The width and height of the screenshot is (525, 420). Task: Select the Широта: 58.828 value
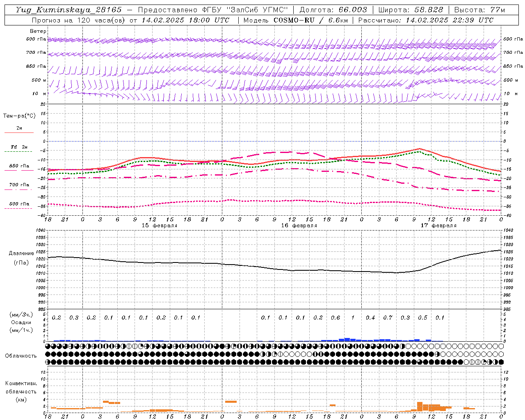pos(411,10)
